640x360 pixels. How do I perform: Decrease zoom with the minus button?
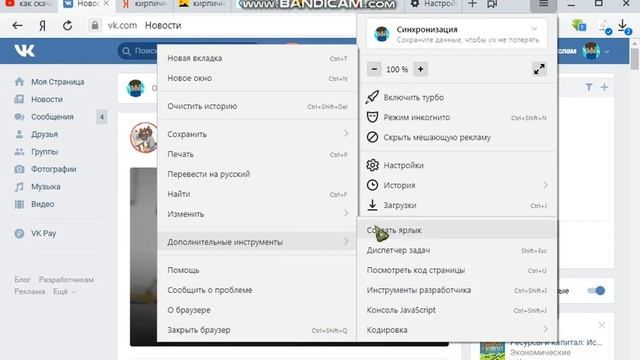point(374,69)
